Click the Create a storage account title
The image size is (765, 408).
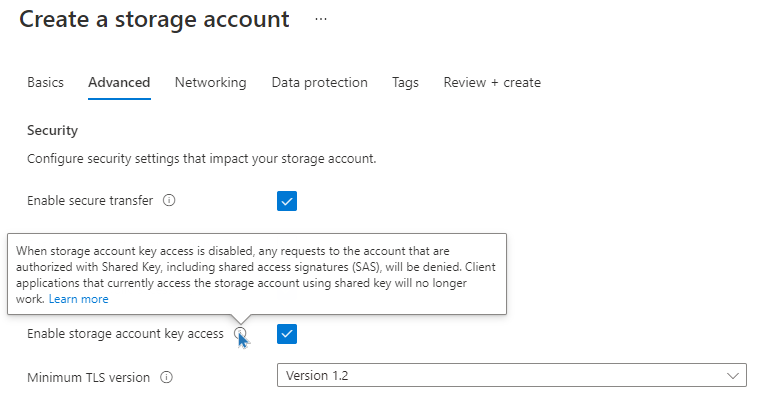[x=154, y=20]
